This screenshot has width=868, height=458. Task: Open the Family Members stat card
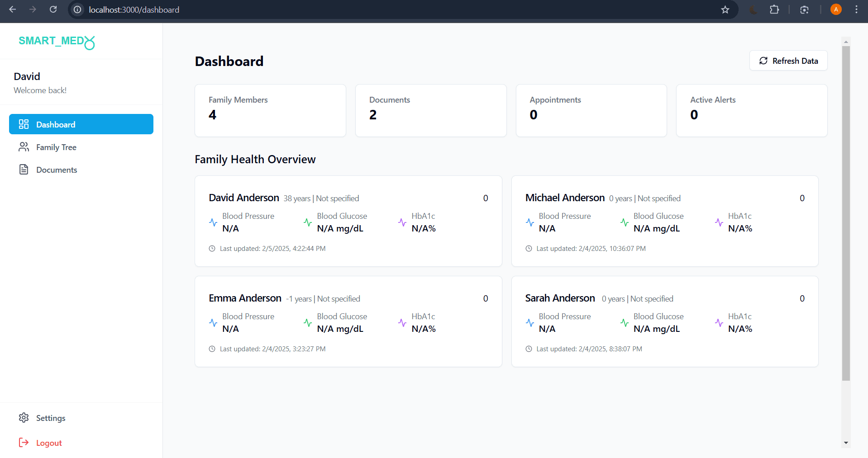[270, 110]
